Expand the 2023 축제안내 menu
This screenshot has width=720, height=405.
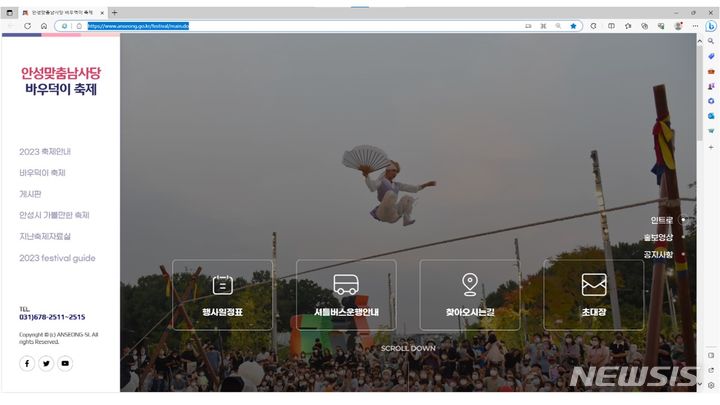pyautogui.click(x=45, y=152)
